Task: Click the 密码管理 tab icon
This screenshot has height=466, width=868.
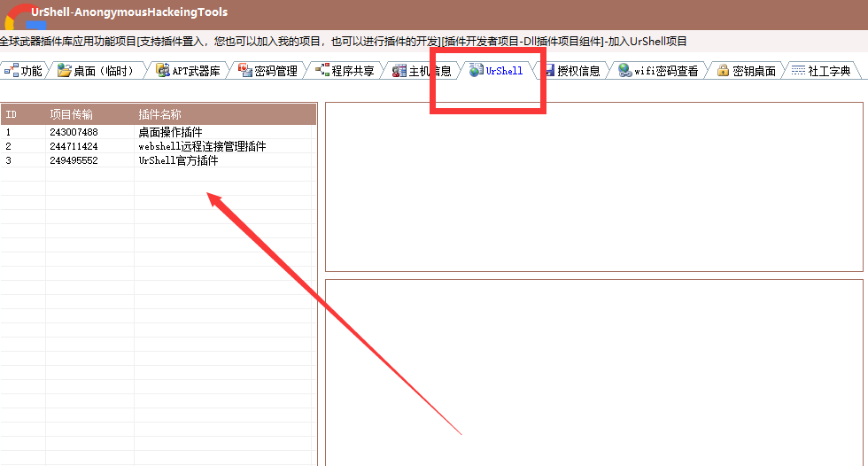Action: click(245, 70)
